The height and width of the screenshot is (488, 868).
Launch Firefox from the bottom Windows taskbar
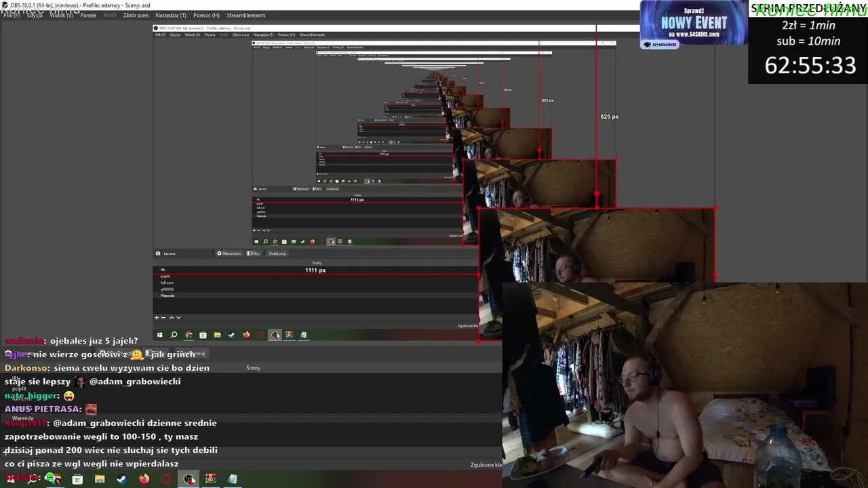coord(144,479)
